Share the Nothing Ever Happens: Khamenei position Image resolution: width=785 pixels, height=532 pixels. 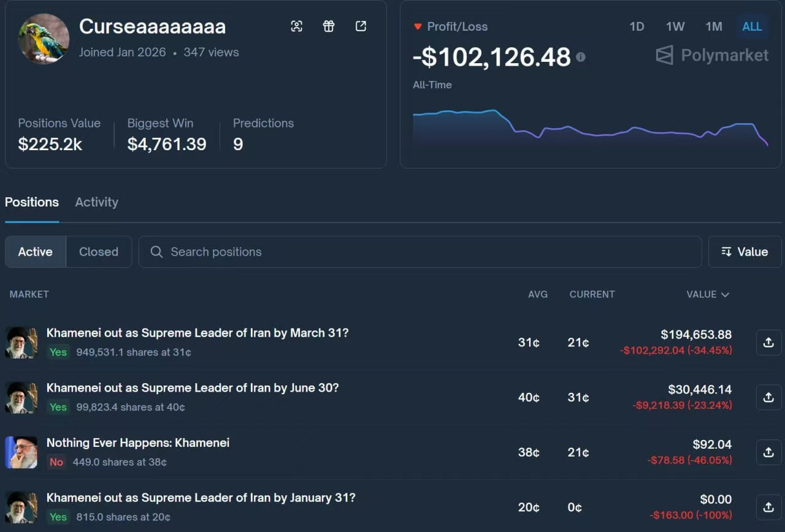pos(768,452)
